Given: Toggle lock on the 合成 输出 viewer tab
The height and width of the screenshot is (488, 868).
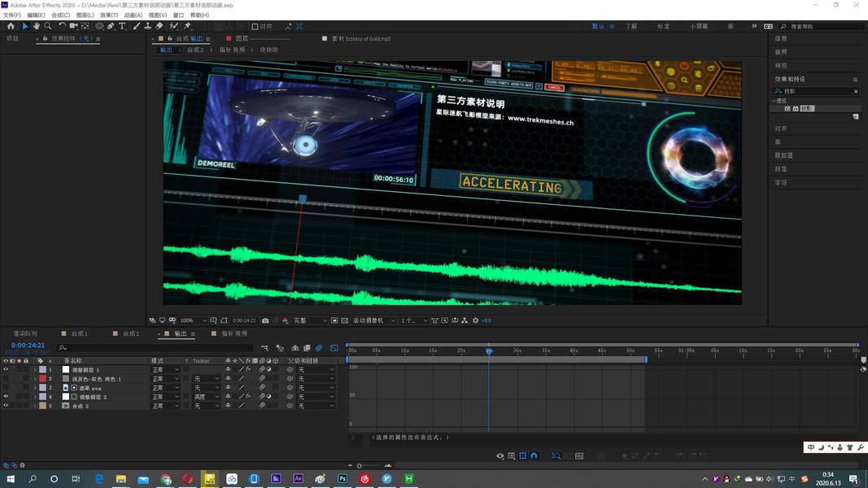Looking at the screenshot, I should coord(170,39).
